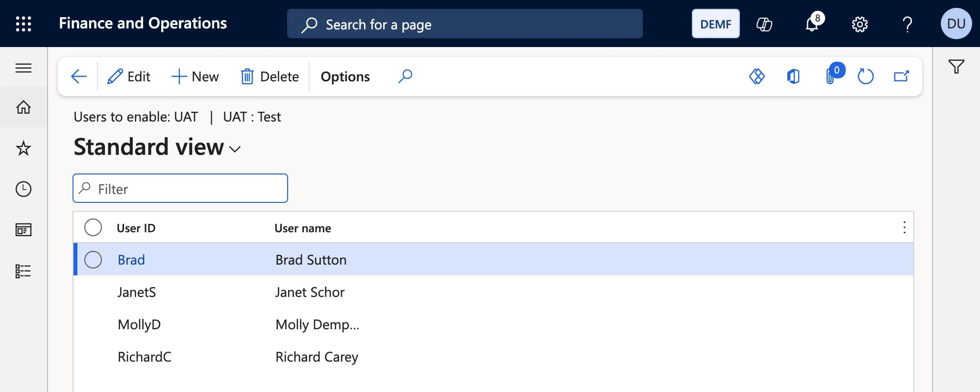Screen dimensions: 980x392
Task: Click the Delete button
Action: (x=269, y=76)
